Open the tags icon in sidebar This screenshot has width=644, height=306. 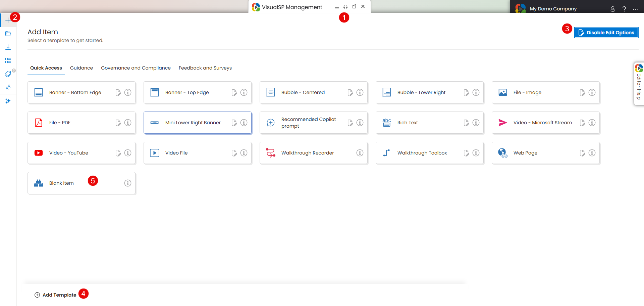pyautogui.click(x=8, y=74)
